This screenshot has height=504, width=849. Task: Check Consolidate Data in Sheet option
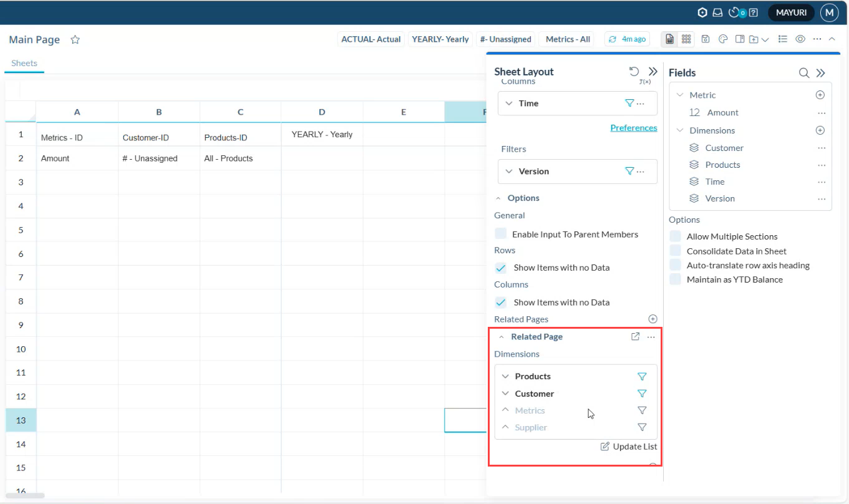tap(675, 251)
